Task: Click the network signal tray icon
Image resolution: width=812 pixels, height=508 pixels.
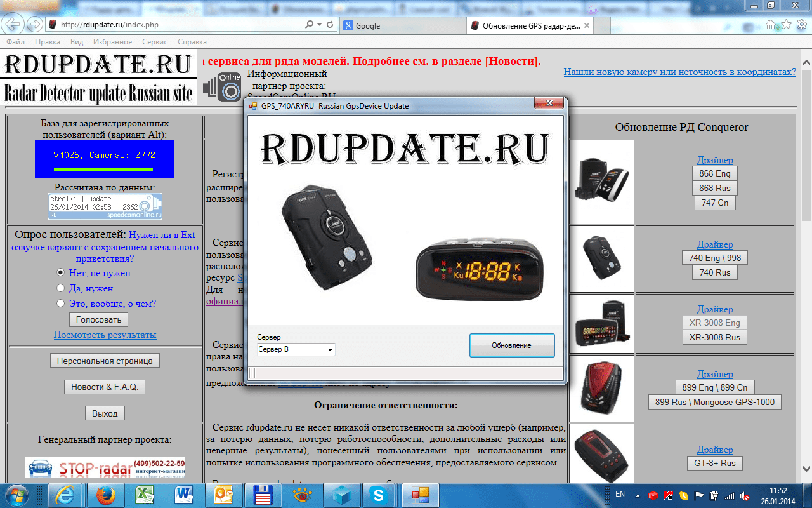Action: click(x=730, y=495)
